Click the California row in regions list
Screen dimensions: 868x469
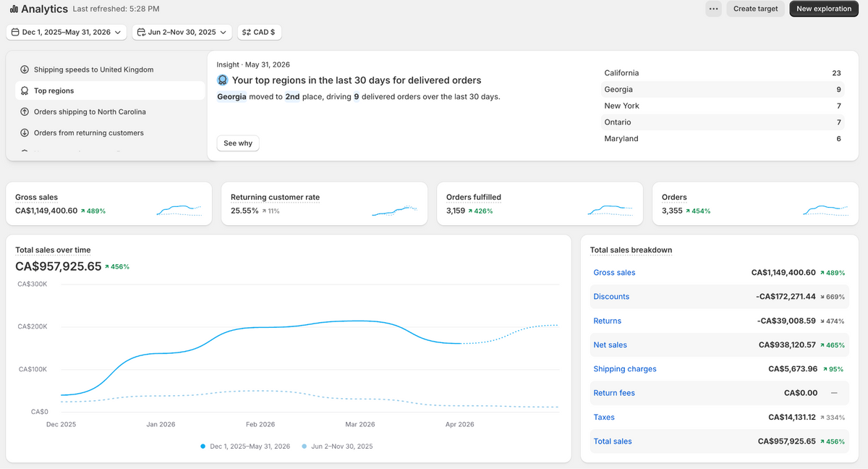tap(723, 73)
